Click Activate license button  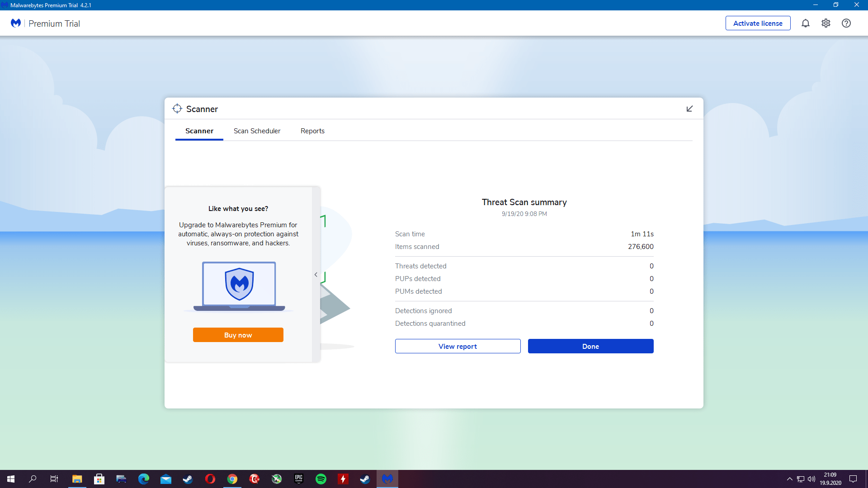(x=758, y=23)
